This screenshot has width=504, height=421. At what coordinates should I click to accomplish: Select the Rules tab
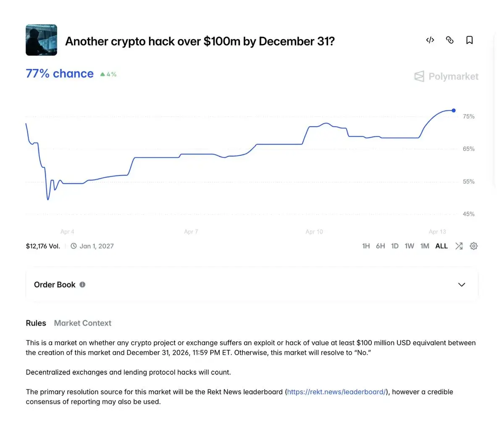36,323
